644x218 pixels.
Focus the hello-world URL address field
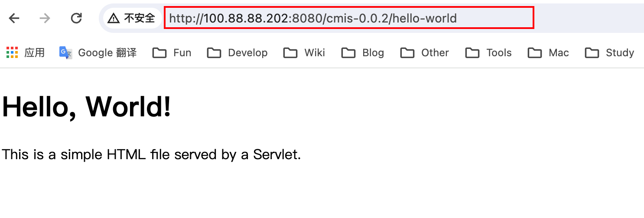tap(349, 18)
